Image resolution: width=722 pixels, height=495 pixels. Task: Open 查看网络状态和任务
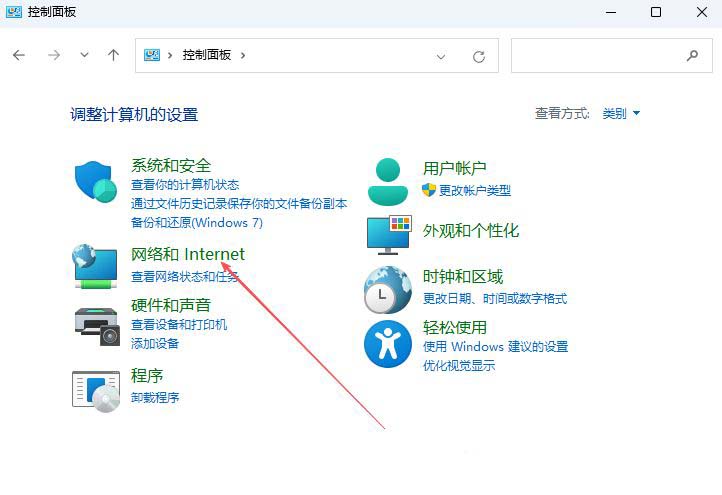click(185, 276)
